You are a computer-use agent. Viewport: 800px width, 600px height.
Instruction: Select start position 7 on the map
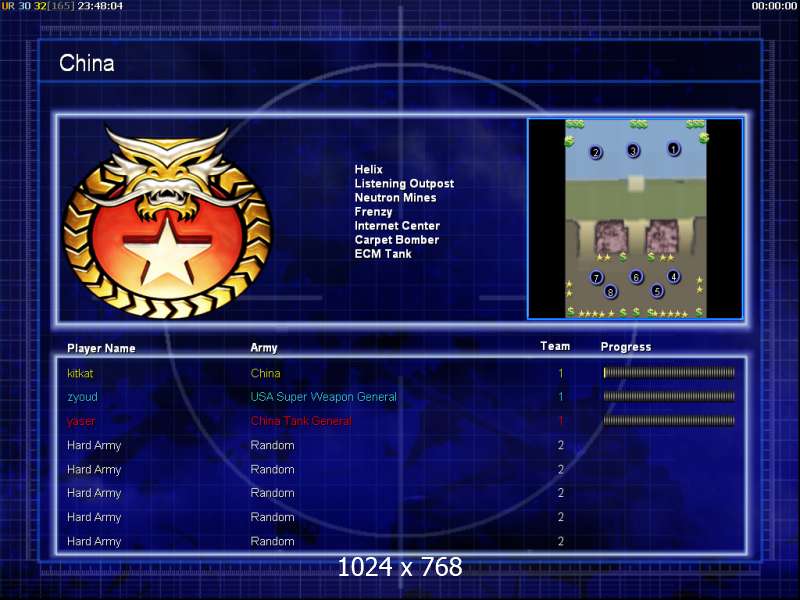[596, 278]
